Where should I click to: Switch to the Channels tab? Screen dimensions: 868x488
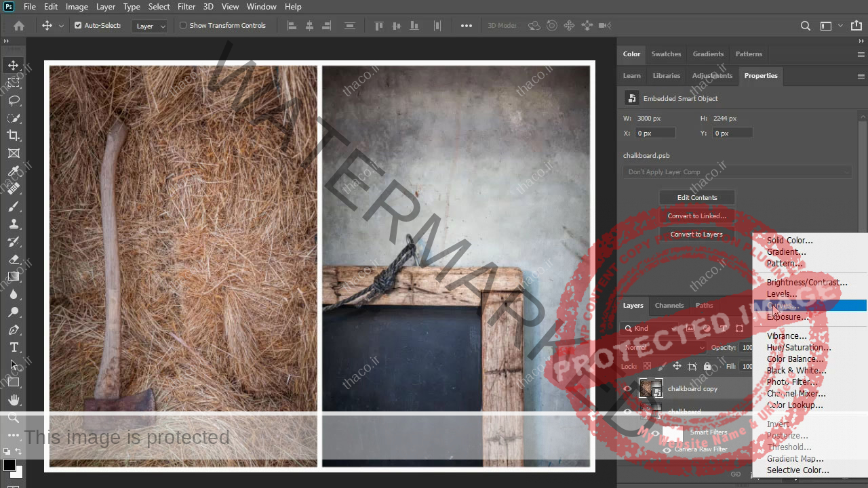pyautogui.click(x=669, y=306)
